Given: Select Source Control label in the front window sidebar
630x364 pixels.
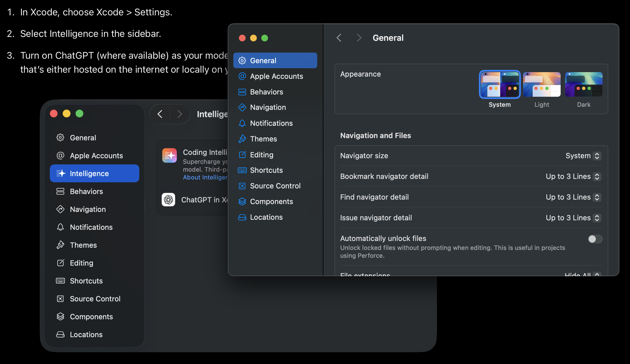Looking at the screenshot, I should coord(275,186).
